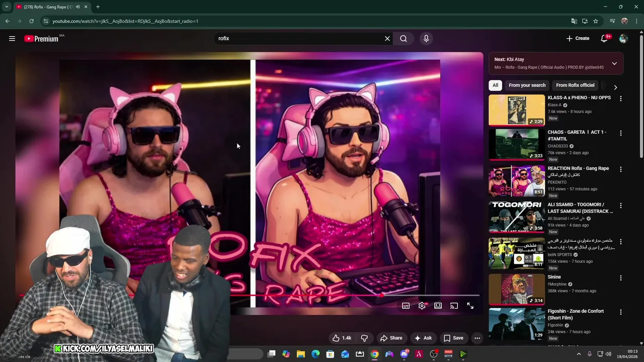644x362 pixels.
Task: Open Chrome media controls icon
Action: [x=612, y=21]
